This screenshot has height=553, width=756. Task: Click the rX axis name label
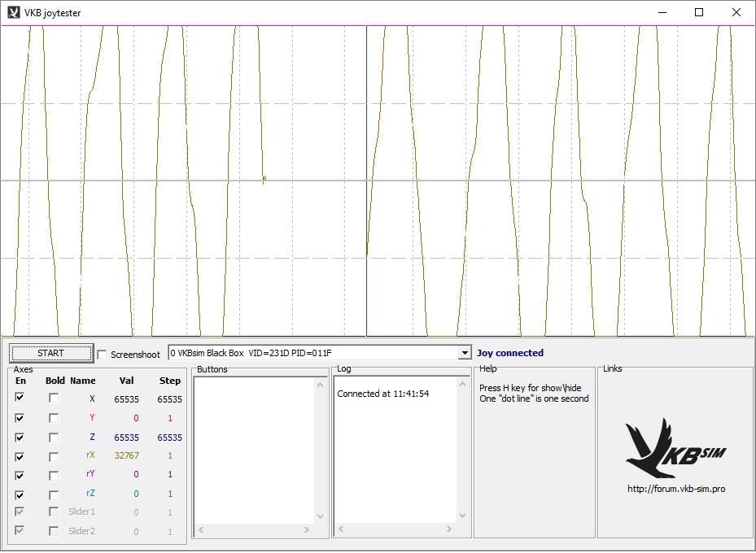[x=90, y=455]
